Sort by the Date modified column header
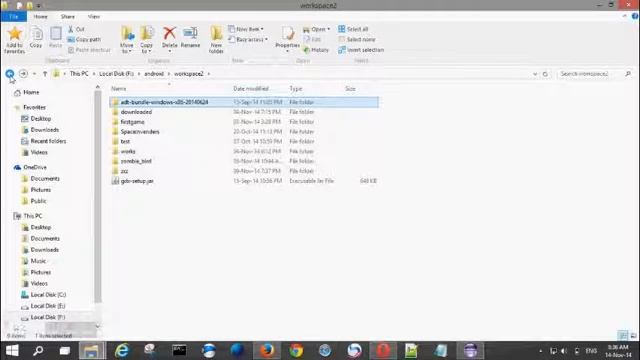This screenshot has width=640, height=360. pos(251,89)
